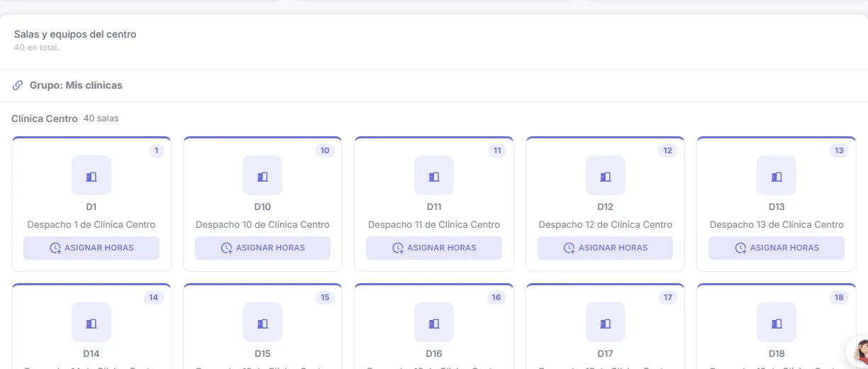
Task: Click Asignar Horas button for D10
Action: pos(262,248)
